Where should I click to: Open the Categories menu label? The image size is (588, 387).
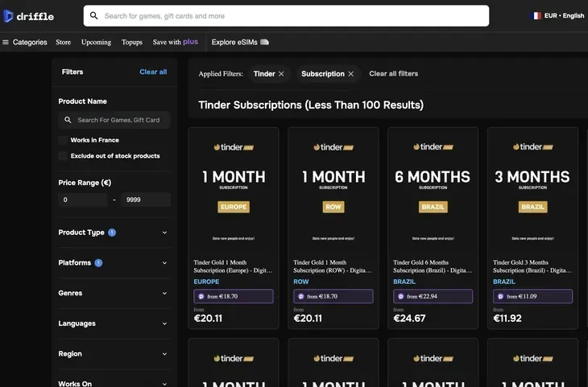[30, 43]
